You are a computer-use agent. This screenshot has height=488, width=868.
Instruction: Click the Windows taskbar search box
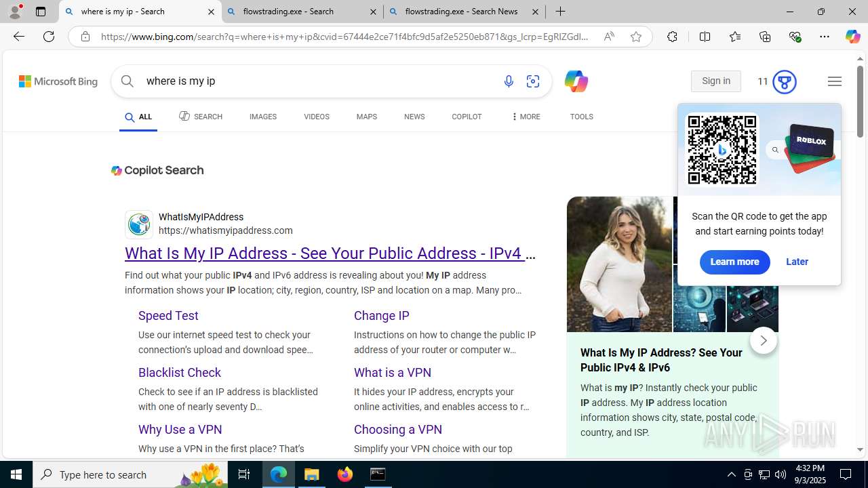pyautogui.click(x=130, y=474)
